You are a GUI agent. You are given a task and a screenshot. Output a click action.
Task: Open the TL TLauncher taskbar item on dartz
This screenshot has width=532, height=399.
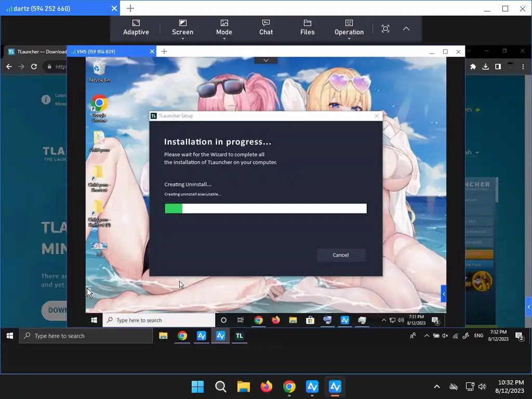(240, 336)
